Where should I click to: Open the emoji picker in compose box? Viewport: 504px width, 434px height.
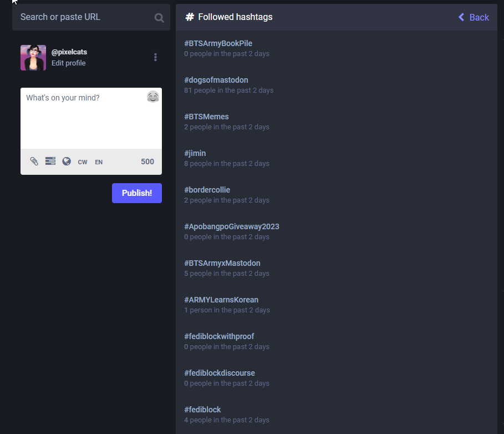click(152, 97)
